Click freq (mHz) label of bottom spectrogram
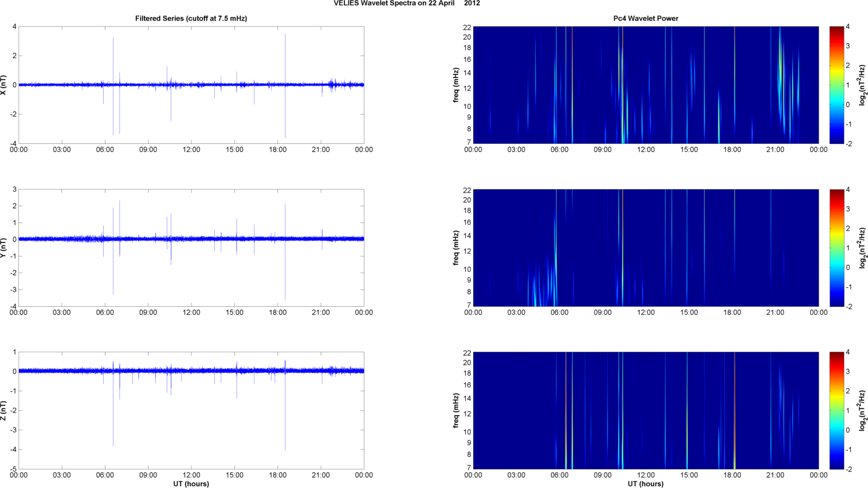 point(456,411)
